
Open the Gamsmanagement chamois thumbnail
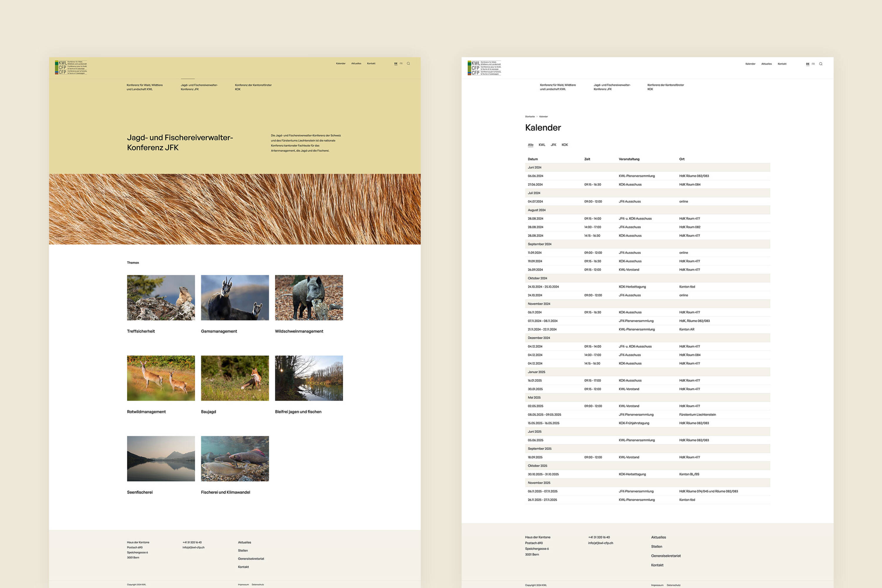click(235, 298)
